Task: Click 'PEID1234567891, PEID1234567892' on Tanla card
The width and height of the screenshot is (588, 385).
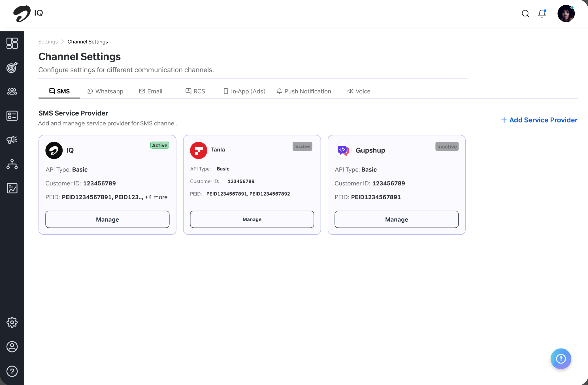Action: (248, 194)
